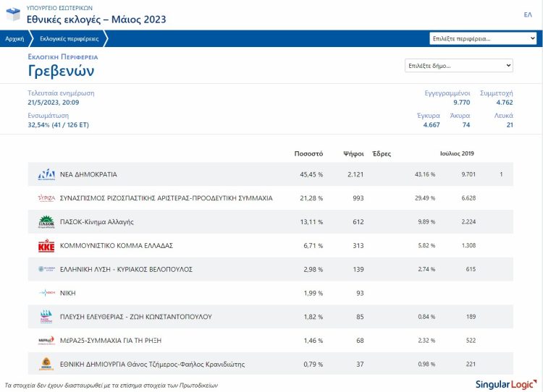Click the ΣΥΡΙΖΑ party logo
The width and height of the screenshot is (543, 392).
coord(46,198)
